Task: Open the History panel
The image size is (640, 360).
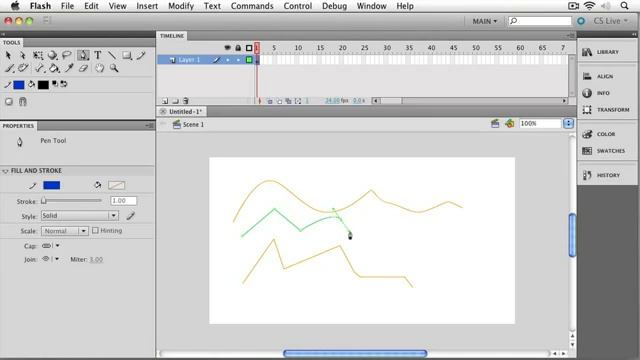Action: pos(601,175)
